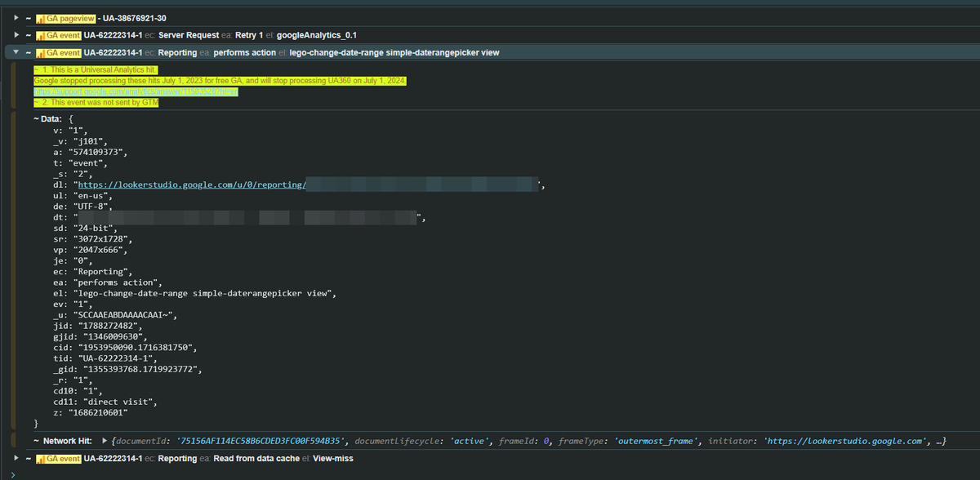Expand the Network Hit object details
The width and height of the screenshot is (980, 480).
(x=104, y=441)
